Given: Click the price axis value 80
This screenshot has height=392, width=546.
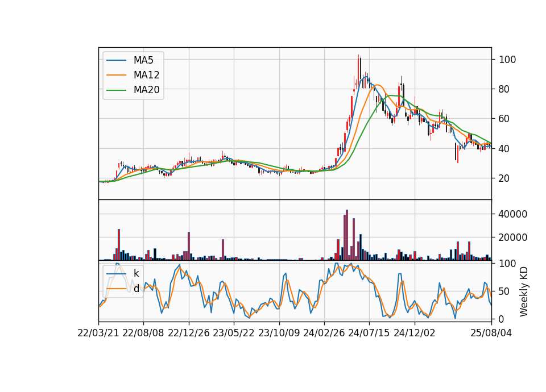Looking at the screenshot, I should point(504,89).
